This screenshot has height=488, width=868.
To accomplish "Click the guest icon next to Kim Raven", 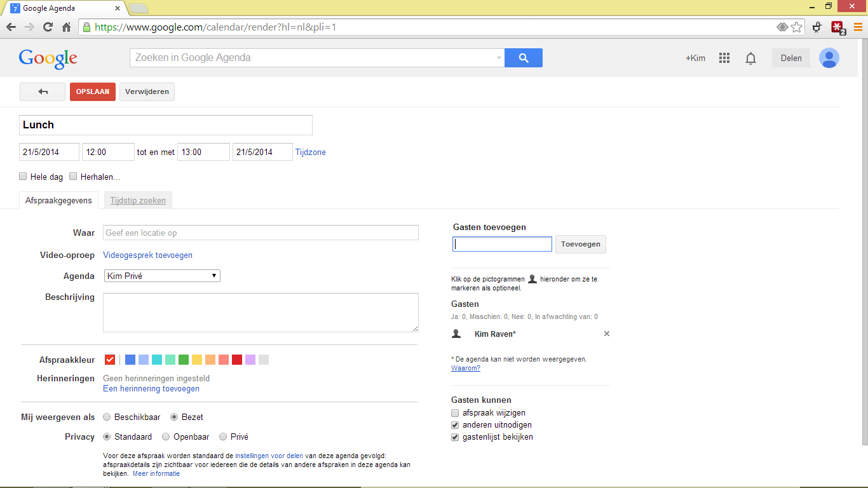I will [456, 334].
